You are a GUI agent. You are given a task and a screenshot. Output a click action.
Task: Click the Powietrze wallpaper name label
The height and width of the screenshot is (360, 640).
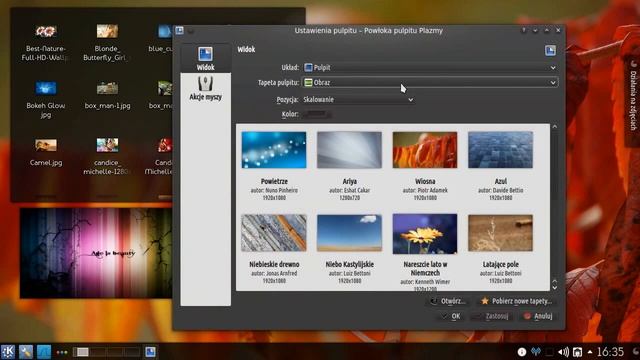coord(274,181)
